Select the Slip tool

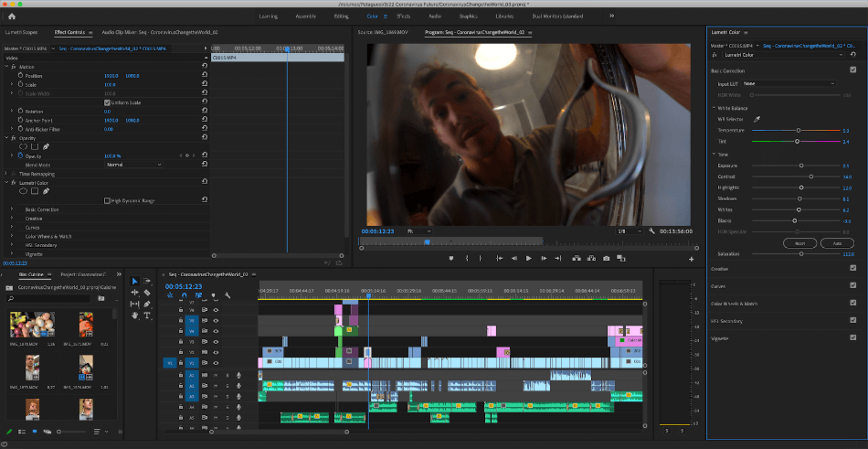pyautogui.click(x=135, y=304)
